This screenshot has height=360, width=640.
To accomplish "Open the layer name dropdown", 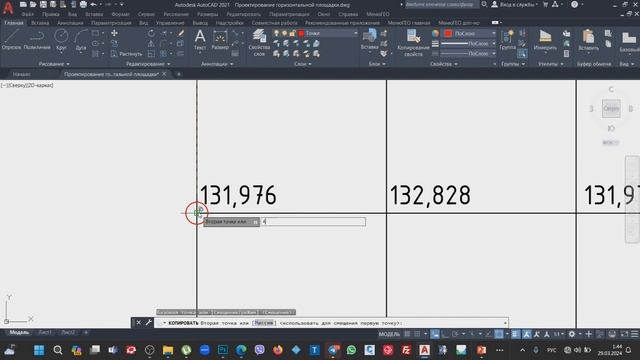I will [x=356, y=33].
